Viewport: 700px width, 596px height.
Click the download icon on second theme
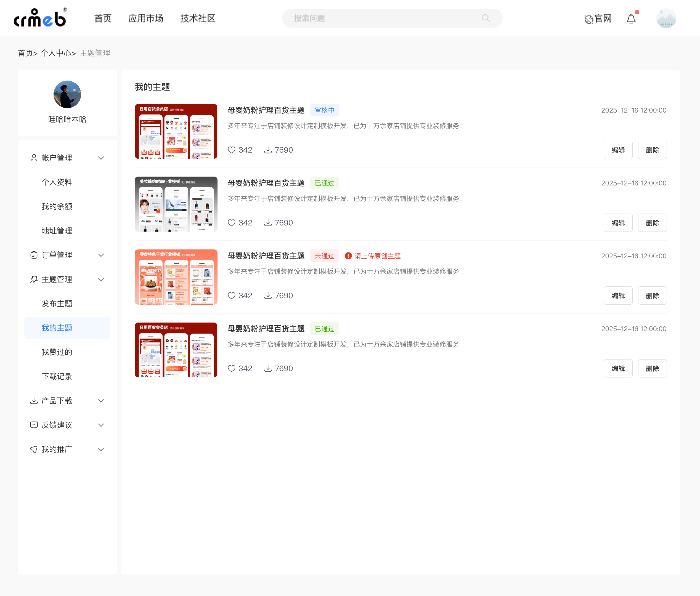(268, 223)
